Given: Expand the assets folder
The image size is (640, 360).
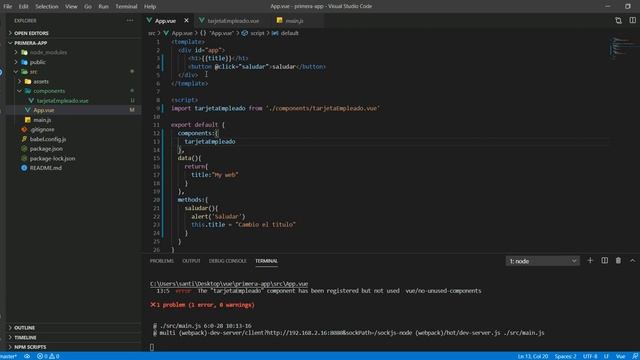Looking at the screenshot, I should coord(41,81).
